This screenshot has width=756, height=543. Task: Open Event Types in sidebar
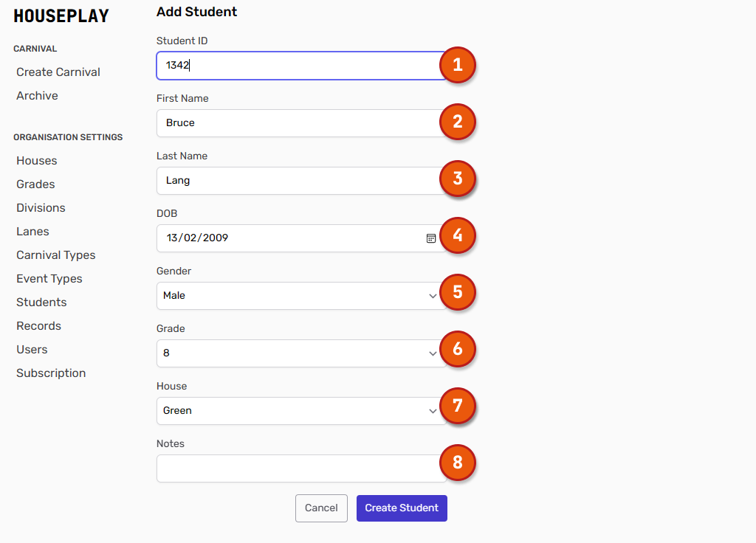[x=49, y=279]
